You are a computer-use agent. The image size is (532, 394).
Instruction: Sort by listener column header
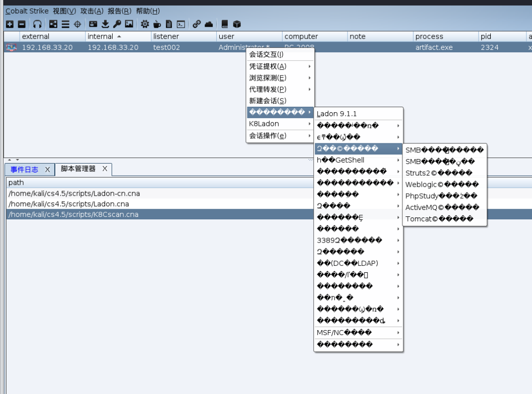[183, 36]
